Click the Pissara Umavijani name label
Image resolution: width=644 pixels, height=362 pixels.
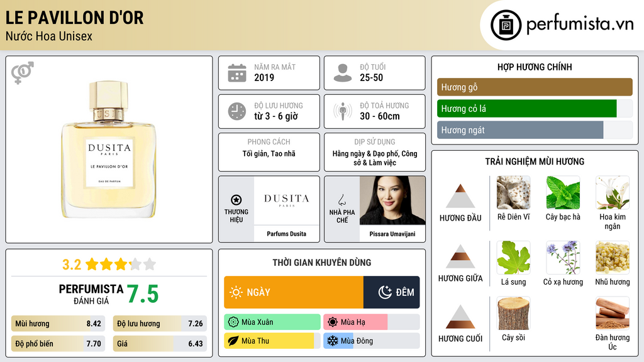[392, 234]
